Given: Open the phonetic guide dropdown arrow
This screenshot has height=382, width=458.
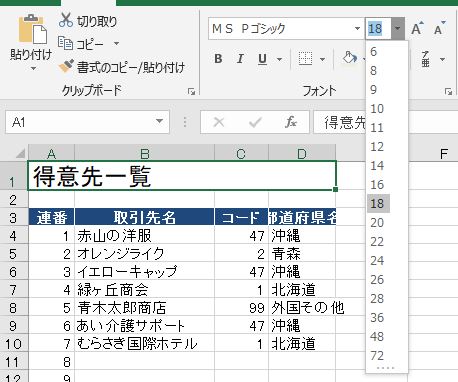Looking at the screenshot, I should [442, 59].
